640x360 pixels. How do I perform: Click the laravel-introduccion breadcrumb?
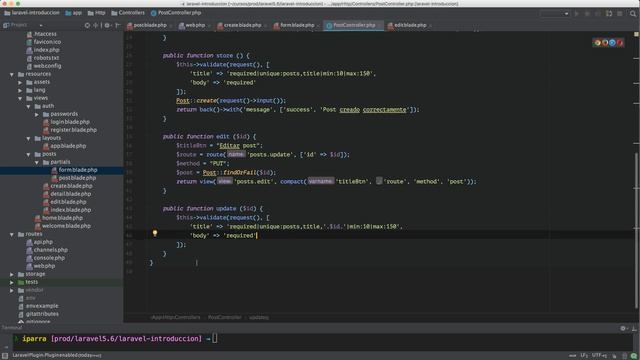(x=31, y=13)
